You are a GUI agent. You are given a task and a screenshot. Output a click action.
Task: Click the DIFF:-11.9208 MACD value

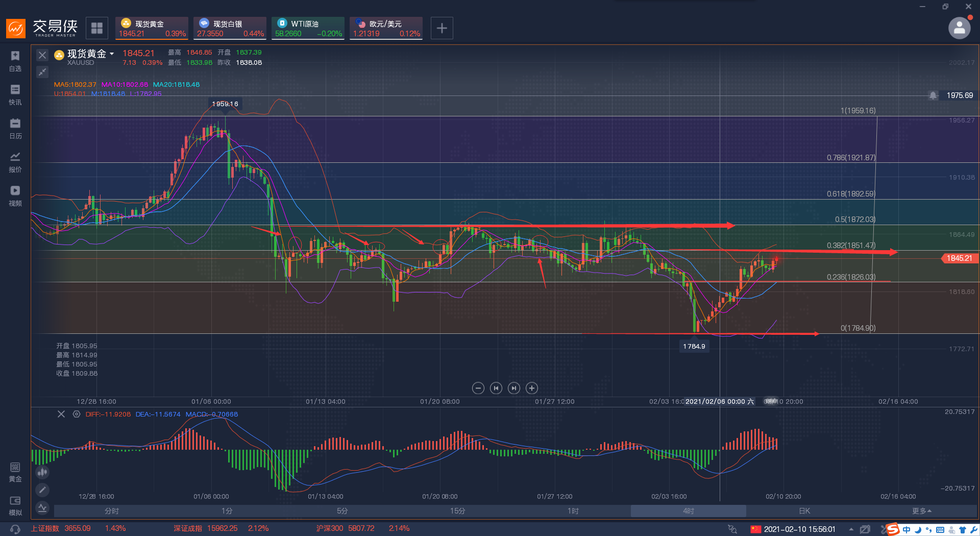(108, 415)
